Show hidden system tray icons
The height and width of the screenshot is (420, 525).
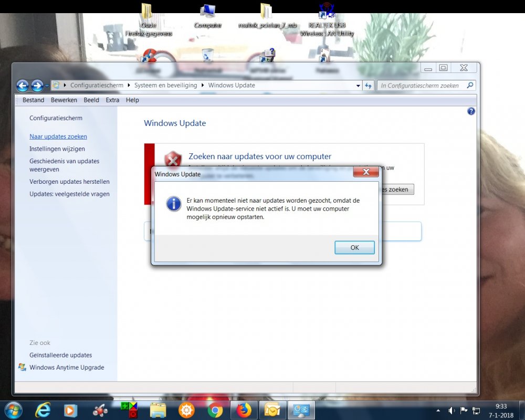[x=438, y=411]
